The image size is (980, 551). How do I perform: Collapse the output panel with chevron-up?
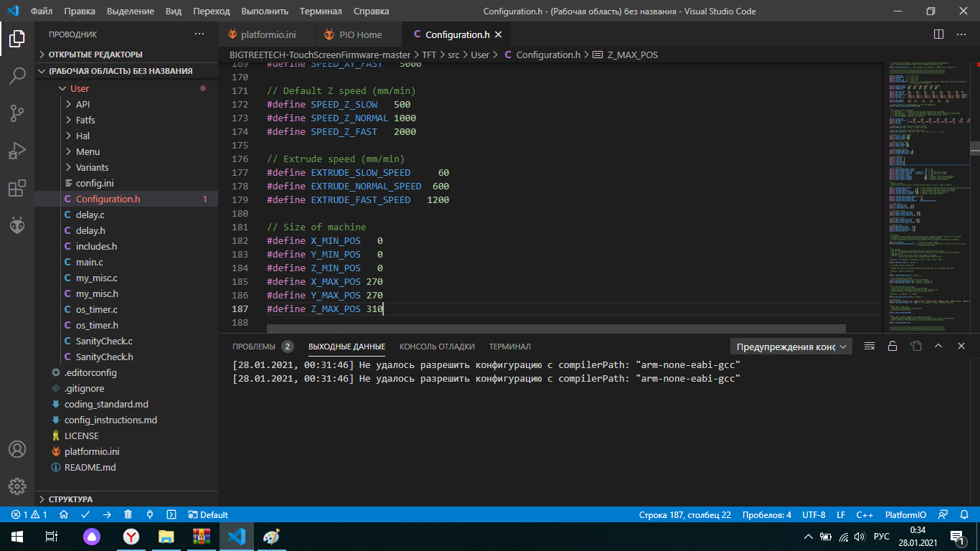(x=938, y=346)
